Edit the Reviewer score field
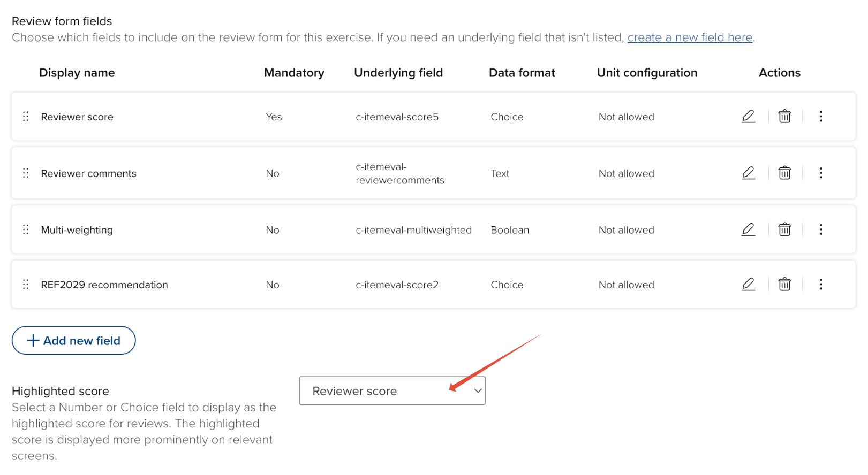 click(x=748, y=116)
